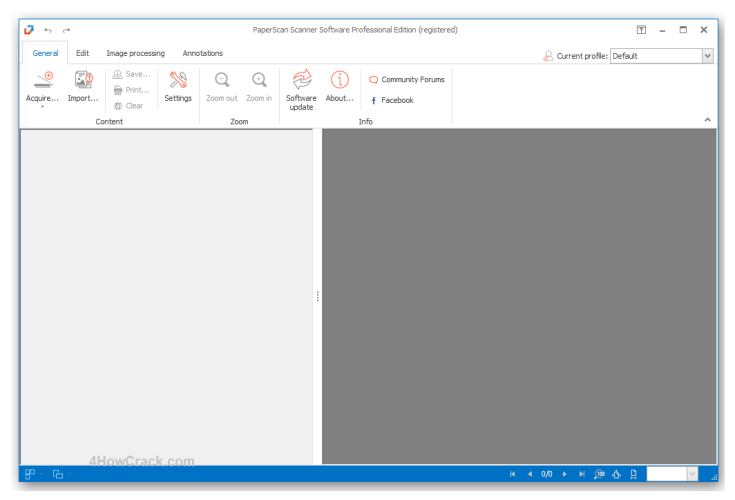This screenshot has height=500, width=735.
Task: Go to previous page in status bar
Action: tap(530, 474)
